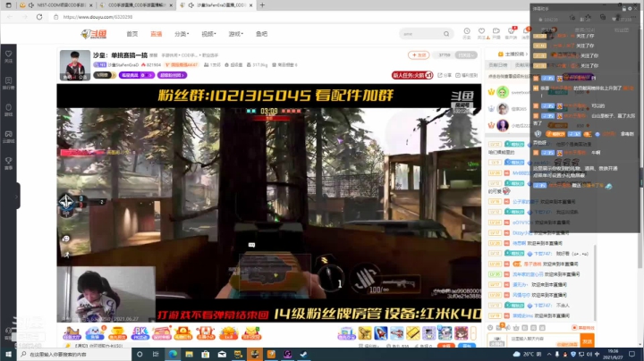644x361 pixels.
Task: Click the envelope mail activity icon
Action: (251, 333)
